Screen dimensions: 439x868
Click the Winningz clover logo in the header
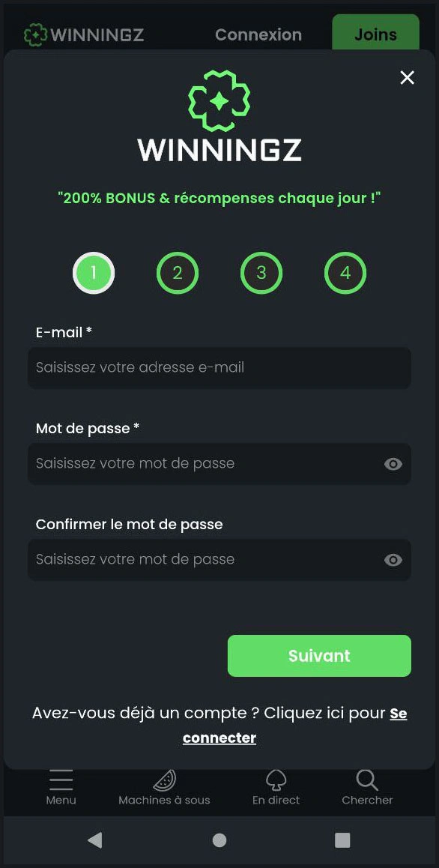point(34,34)
